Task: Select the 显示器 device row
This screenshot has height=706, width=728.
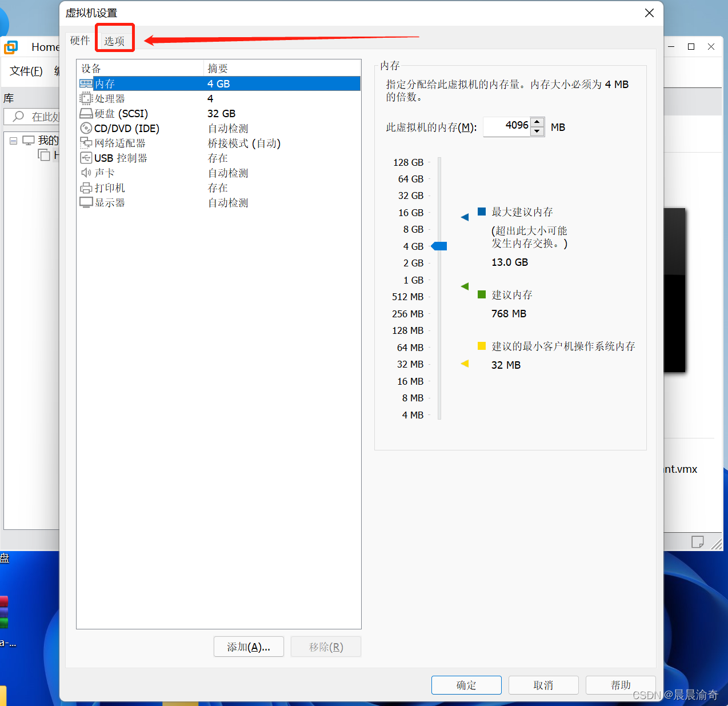Action: coord(219,202)
